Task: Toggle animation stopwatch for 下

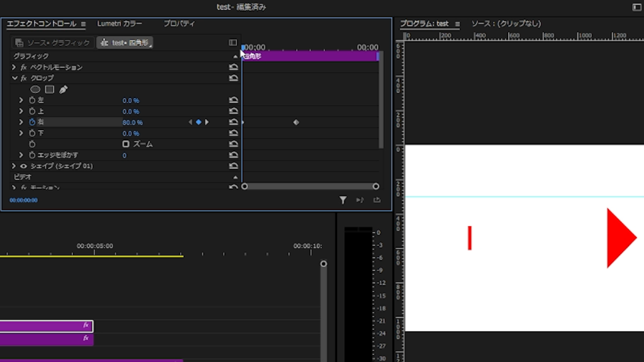Action: 32,133
